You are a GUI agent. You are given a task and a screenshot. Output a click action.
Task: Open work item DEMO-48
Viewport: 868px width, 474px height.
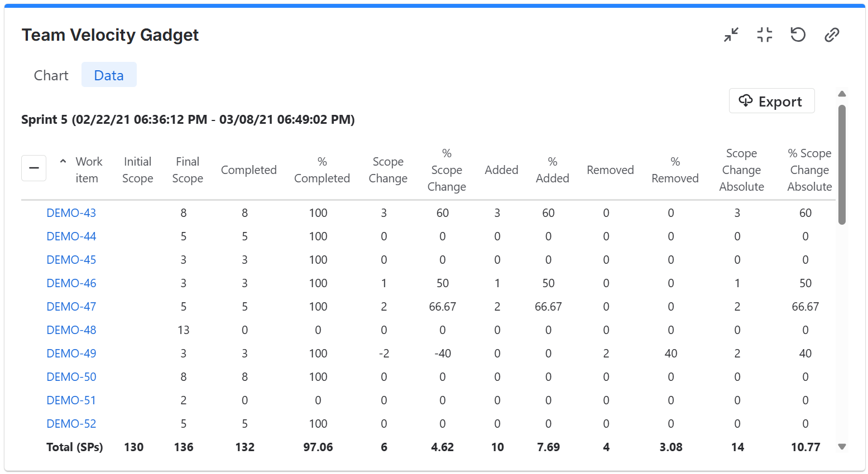(x=71, y=330)
